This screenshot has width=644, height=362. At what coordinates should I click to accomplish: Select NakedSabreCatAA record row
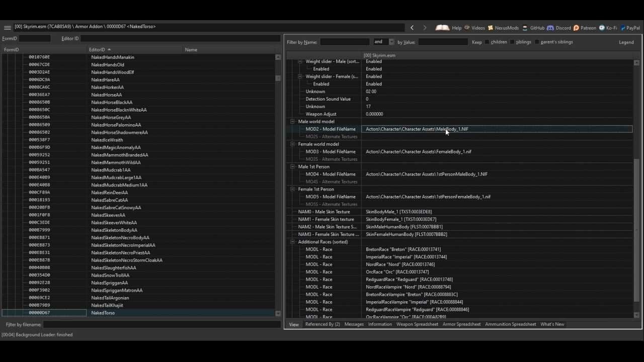[x=138, y=200]
